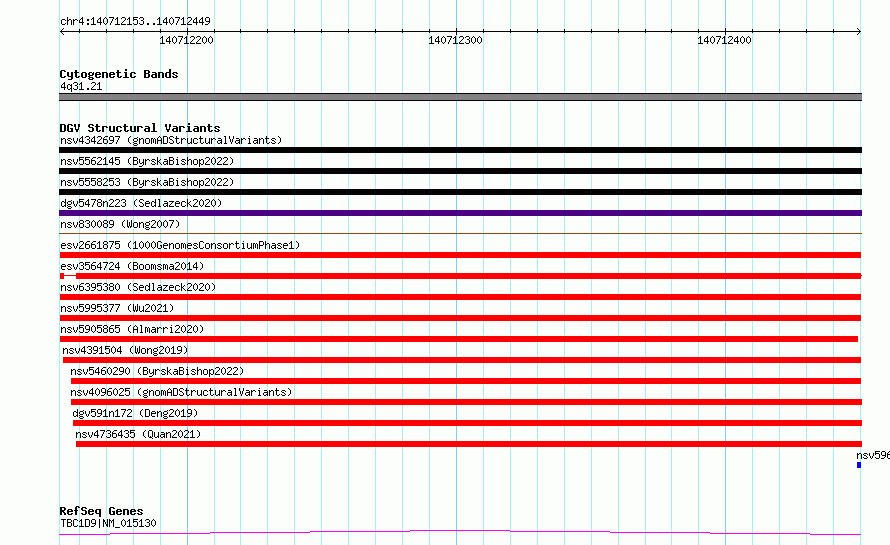This screenshot has height=545, width=890.
Task: Click the red bar under dgv591n172
Action: click(468, 423)
